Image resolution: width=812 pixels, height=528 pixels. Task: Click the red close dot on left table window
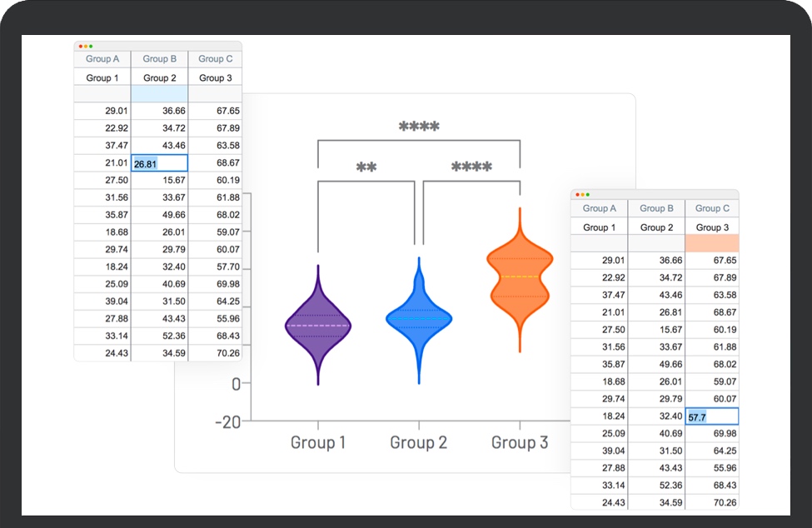78,46
